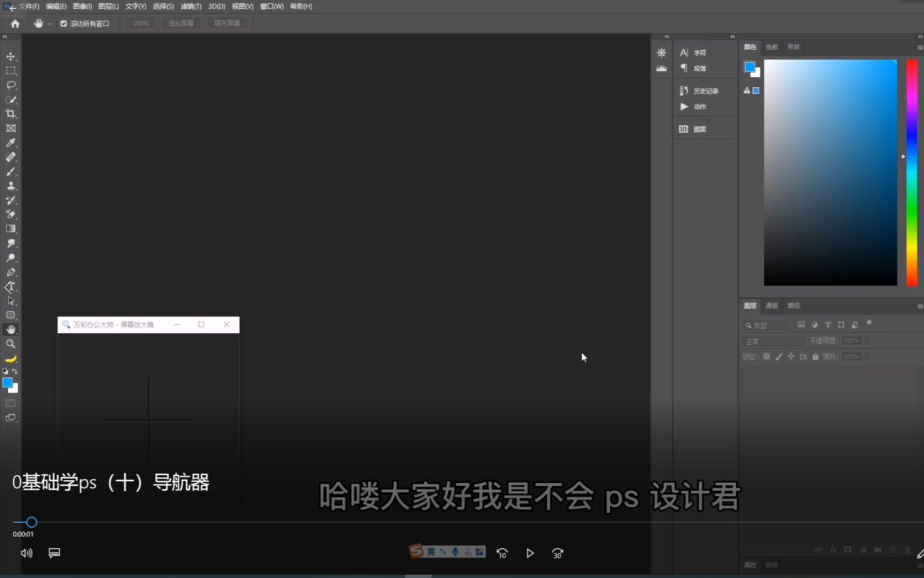The height and width of the screenshot is (578, 924).
Task: Open the 滤镜(T) menu
Action: click(191, 7)
